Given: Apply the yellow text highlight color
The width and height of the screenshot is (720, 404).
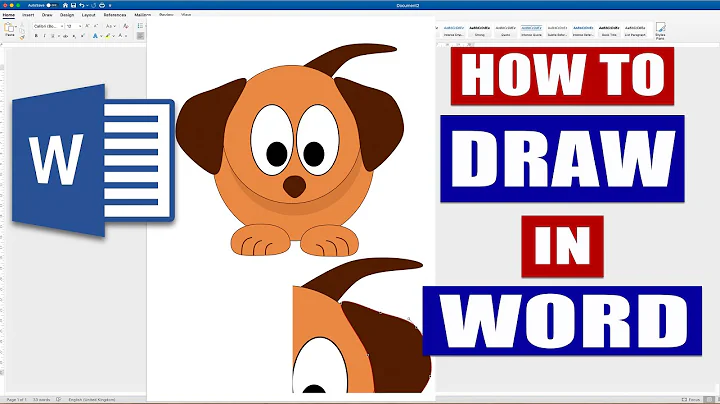Looking at the screenshot, I should point(108,36).
